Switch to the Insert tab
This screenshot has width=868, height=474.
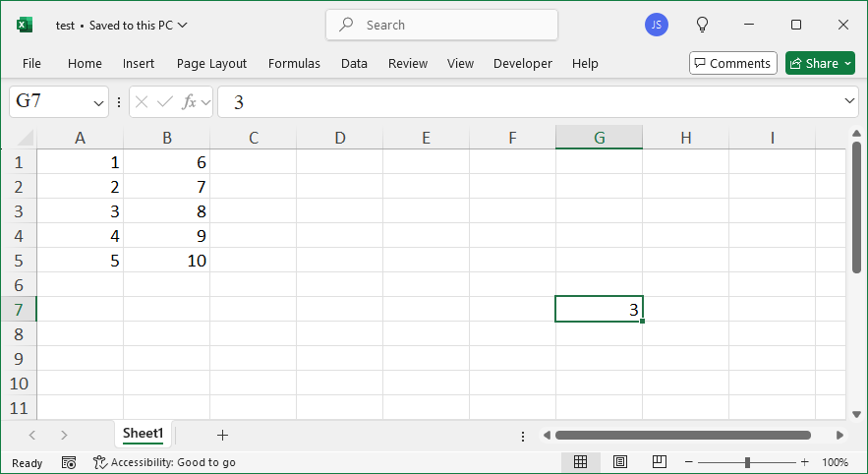[139, 63]
